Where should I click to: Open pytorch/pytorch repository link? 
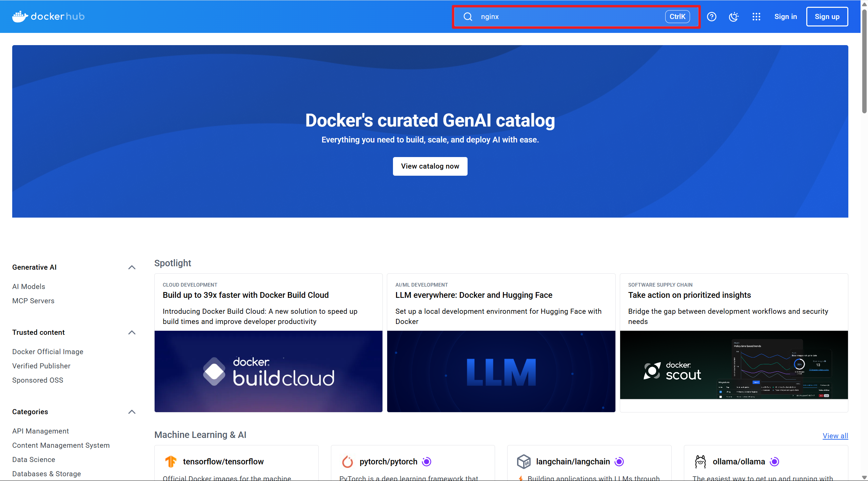point(389,462)
